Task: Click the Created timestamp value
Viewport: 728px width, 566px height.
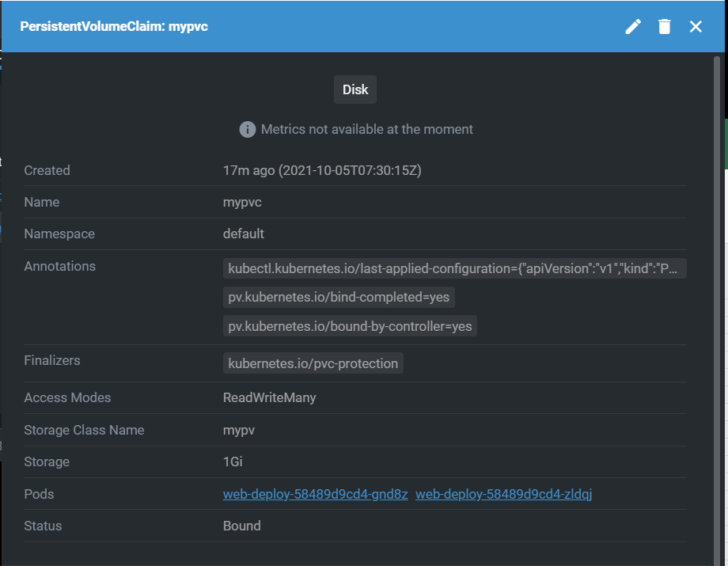Action: tap(322, 170)
